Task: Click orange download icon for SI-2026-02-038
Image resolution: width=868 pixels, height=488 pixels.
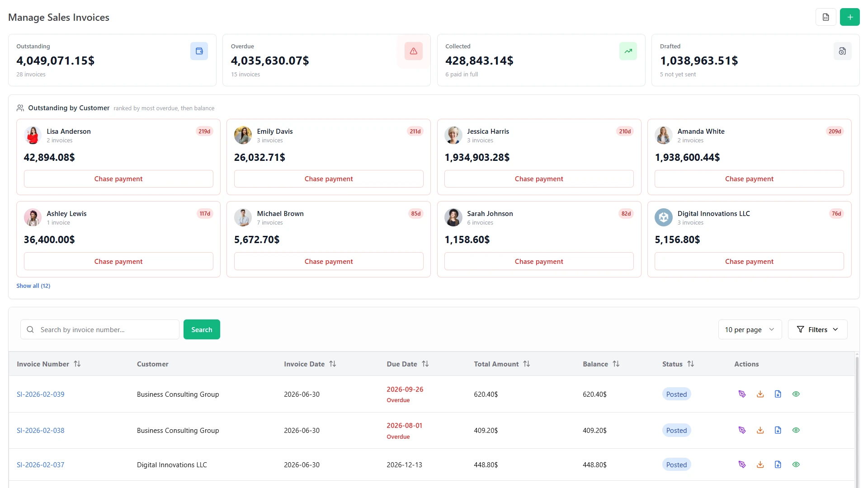Action: coord(760,430)
